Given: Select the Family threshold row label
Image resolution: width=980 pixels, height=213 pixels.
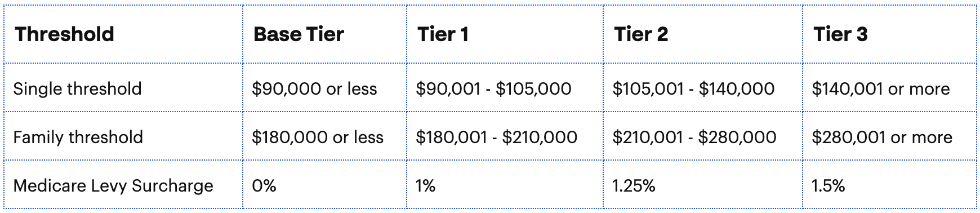Looking at the screenshot, I should point(123,136).
